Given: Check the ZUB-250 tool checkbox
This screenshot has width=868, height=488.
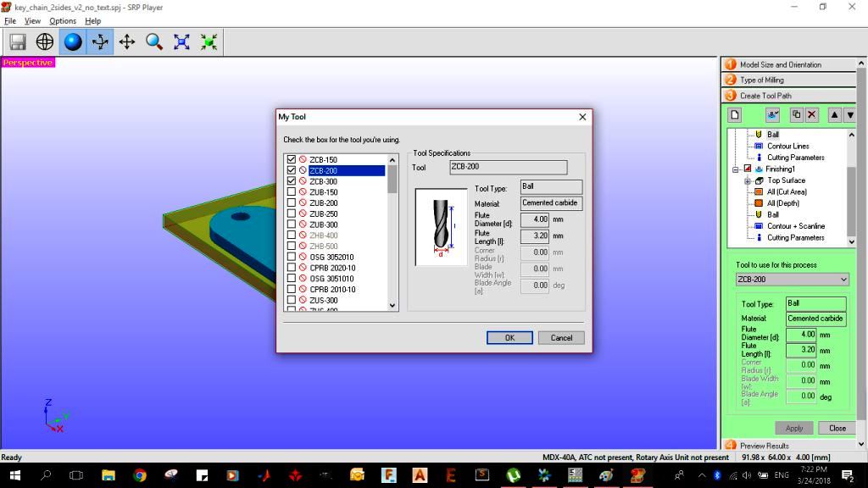Looking at the screenshot, I should (292, 213).
